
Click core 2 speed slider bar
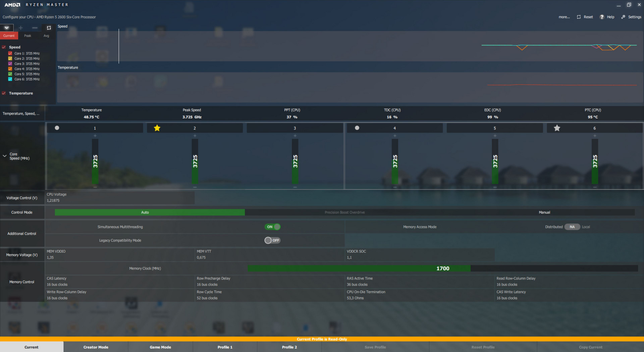195,161
